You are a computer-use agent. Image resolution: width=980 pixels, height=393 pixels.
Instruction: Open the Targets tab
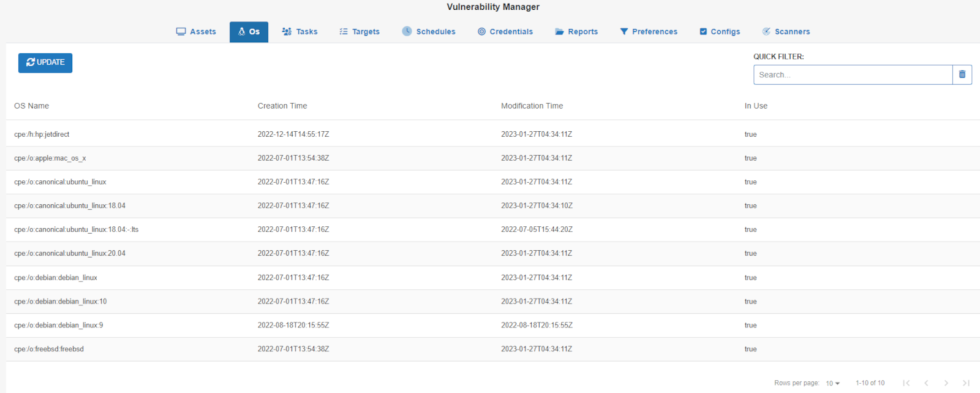click(x=360, y=32)
